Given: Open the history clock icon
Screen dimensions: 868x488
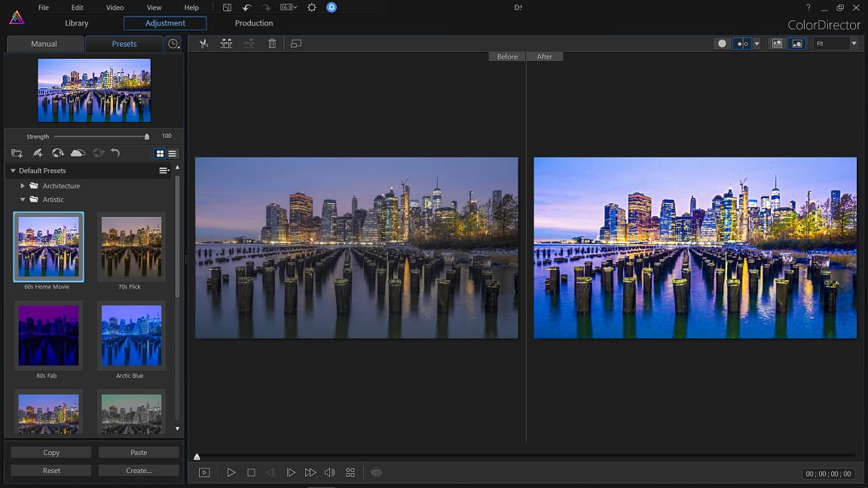Looking at the screenshot, I should pos(174,44).
